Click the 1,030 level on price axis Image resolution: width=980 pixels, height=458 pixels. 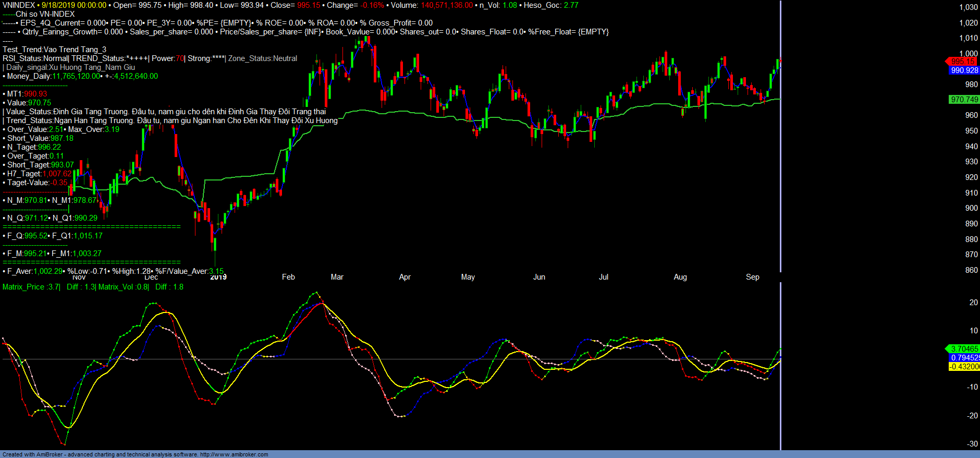pyautogui.click(x=968, y=7)
